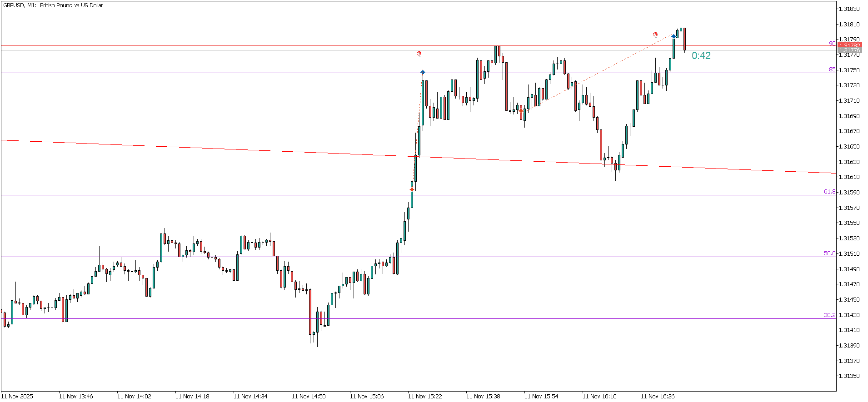
Task: Click the 1.31510 price scale value
Action: coord(849,253)
